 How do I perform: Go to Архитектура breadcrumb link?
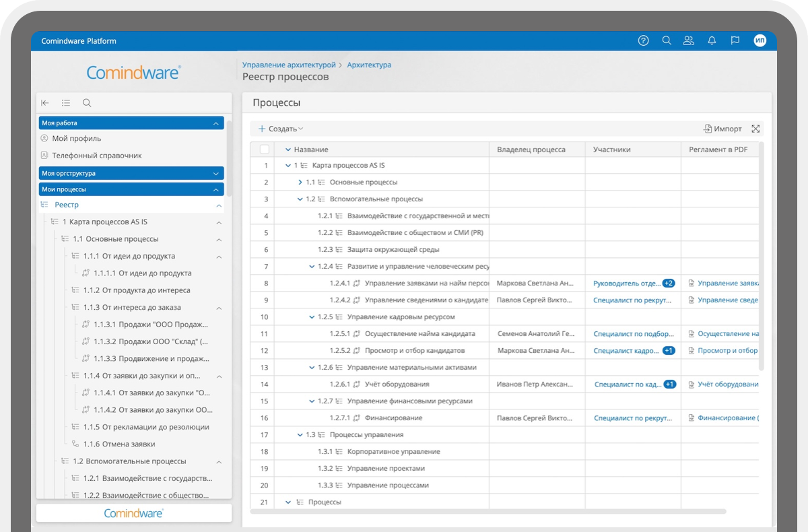pyautogui.click(x=369, y=65)
